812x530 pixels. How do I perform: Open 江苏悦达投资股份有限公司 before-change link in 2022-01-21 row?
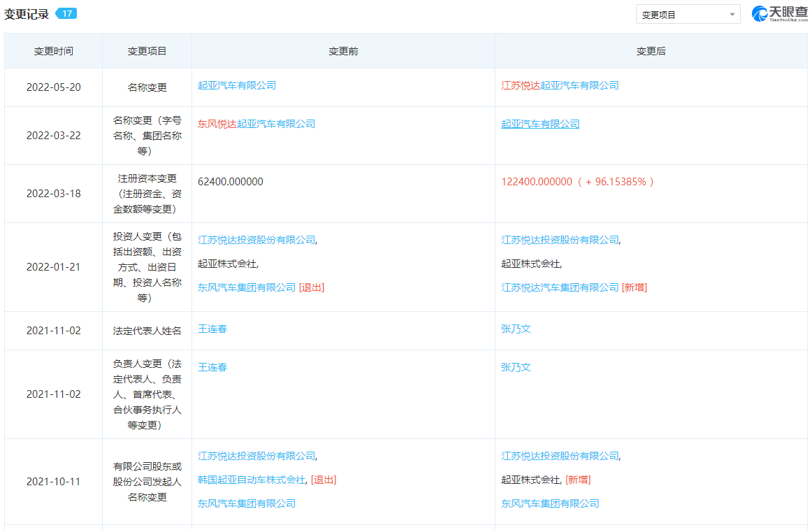256,240
